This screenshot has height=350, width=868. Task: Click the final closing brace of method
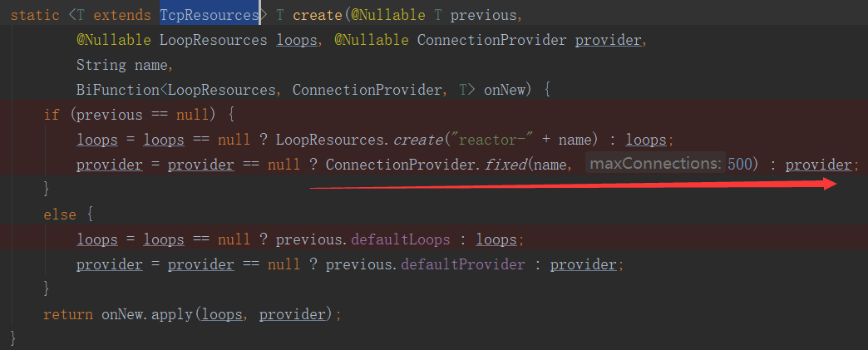14,338
